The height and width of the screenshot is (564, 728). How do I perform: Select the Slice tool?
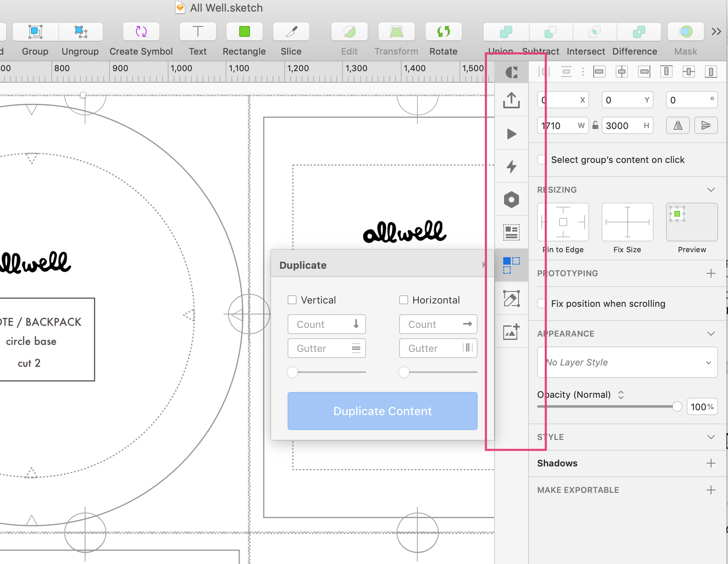click(291, 32)
